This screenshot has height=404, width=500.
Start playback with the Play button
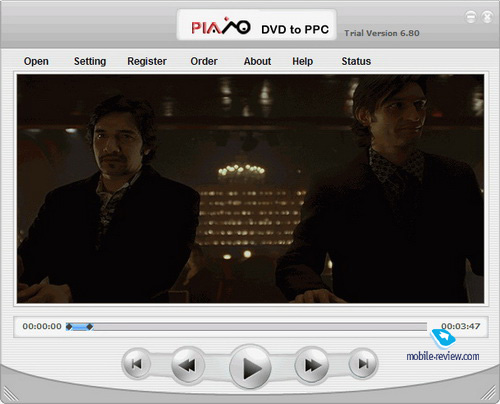[x=250, y=368]
